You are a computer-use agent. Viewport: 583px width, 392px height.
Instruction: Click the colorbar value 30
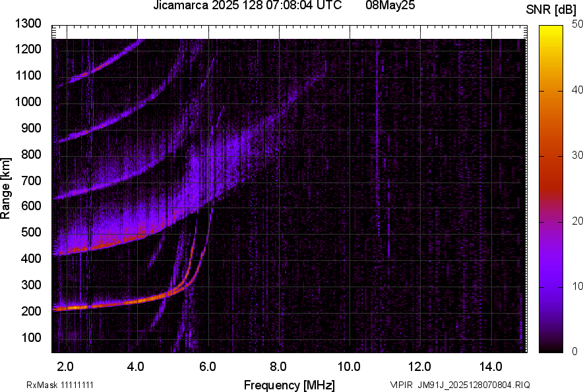coord(577,155)
